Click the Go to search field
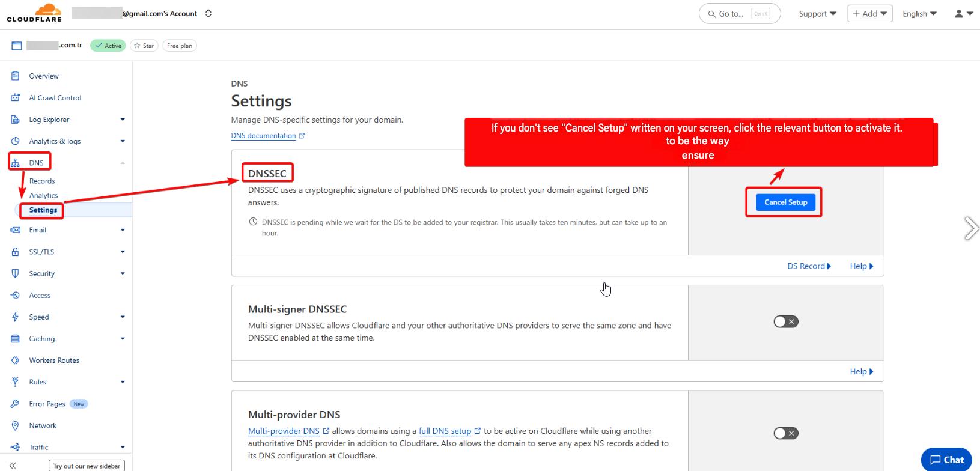The width and height of the screenshot is (980, 471). pyautogui.click(x=740, y=14)
